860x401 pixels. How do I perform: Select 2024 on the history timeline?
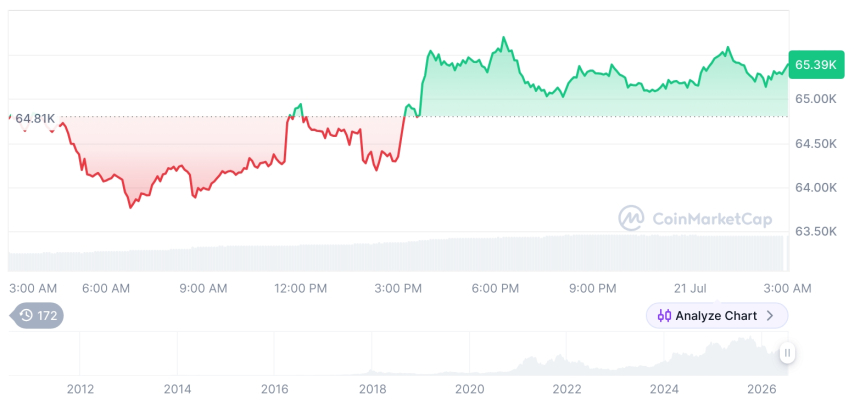664,389
